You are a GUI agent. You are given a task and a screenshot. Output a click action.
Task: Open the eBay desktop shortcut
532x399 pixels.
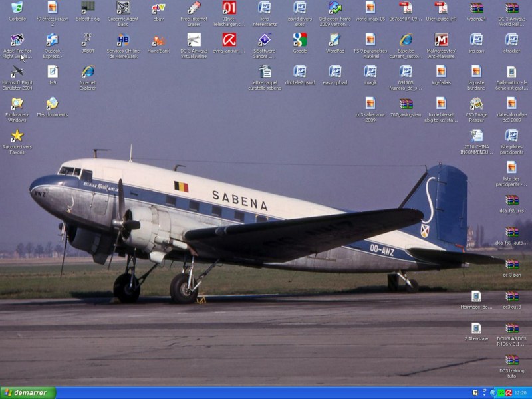tap(158, 7)
